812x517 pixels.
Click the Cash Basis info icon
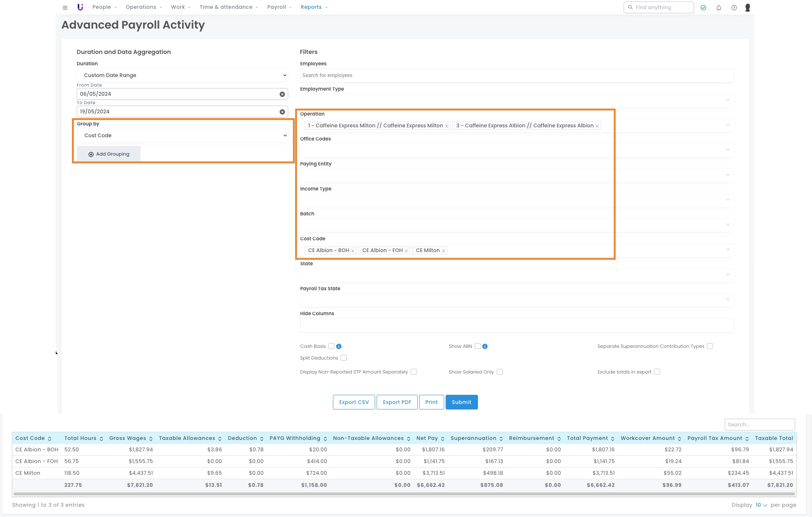coord(339,346)
